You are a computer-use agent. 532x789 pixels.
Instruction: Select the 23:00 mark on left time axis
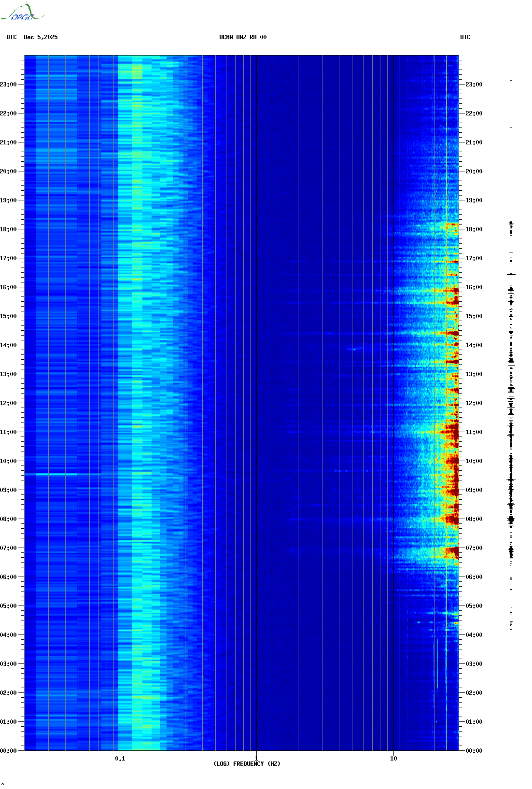[x=8, y=85]
